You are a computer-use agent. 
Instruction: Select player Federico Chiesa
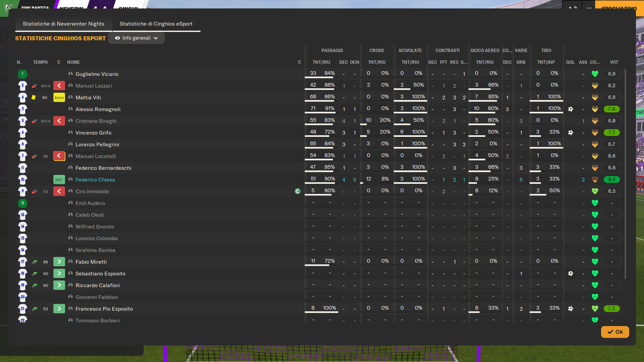click(x=95, y=179)
